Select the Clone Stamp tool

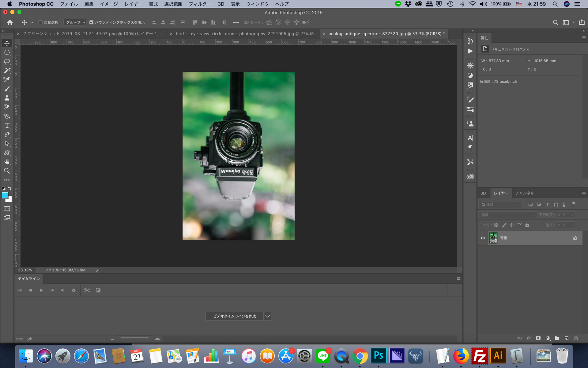(x=7, y=98)
